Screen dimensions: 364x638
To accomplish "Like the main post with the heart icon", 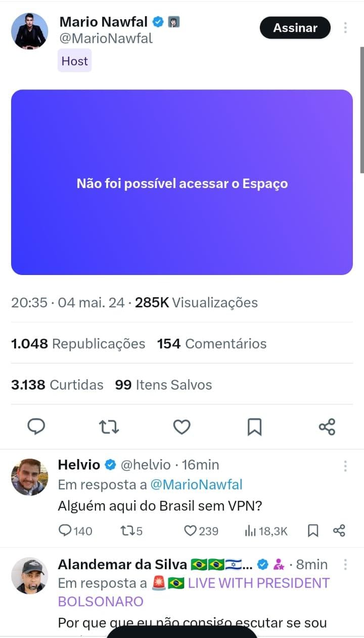I will point(181,427).
